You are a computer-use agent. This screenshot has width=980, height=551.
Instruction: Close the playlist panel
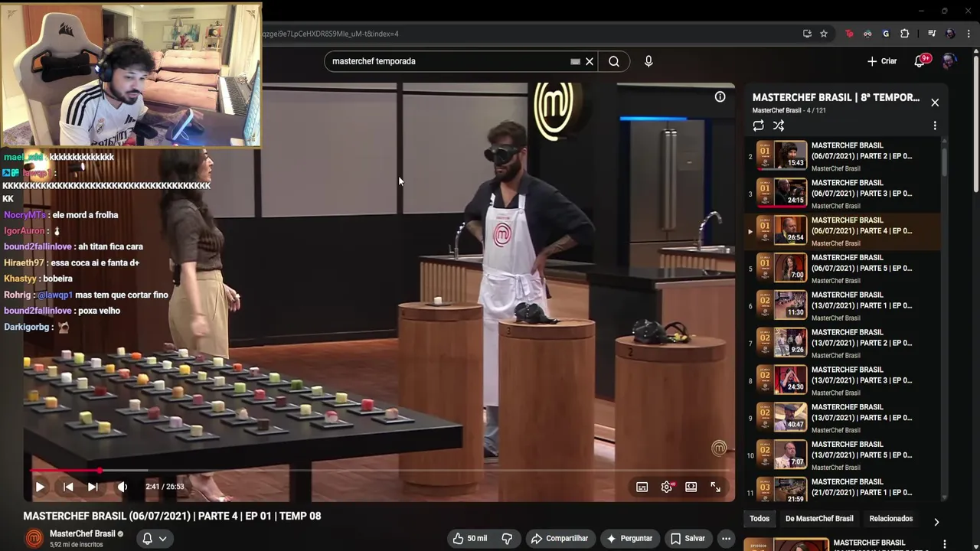point(935,103)
